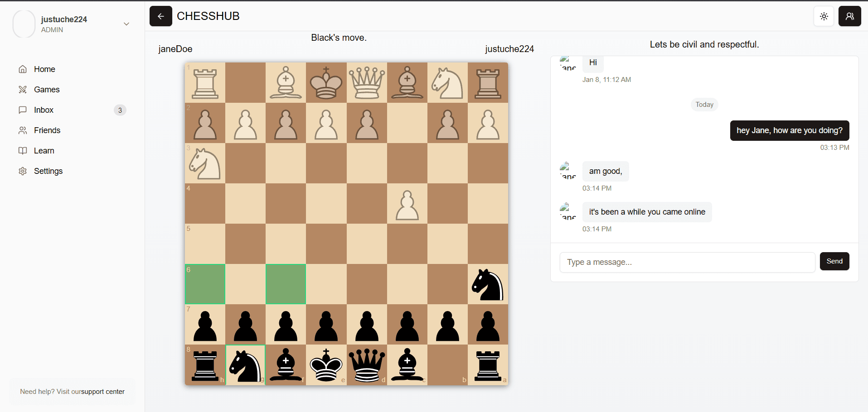The width and height of the screenshot is (868, 412).
Task: Expand the justuche224 account dropdown chevron
Action: (126, 24)
